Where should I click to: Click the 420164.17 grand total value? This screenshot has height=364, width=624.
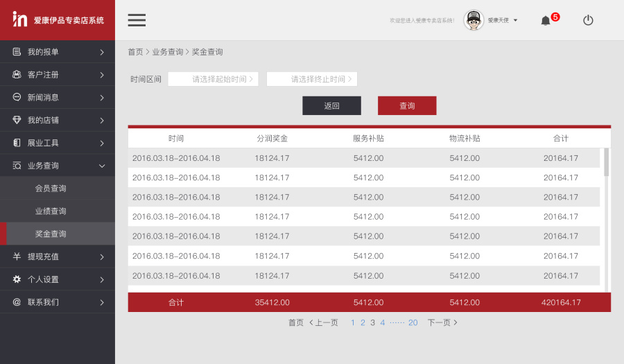point(561,302)
